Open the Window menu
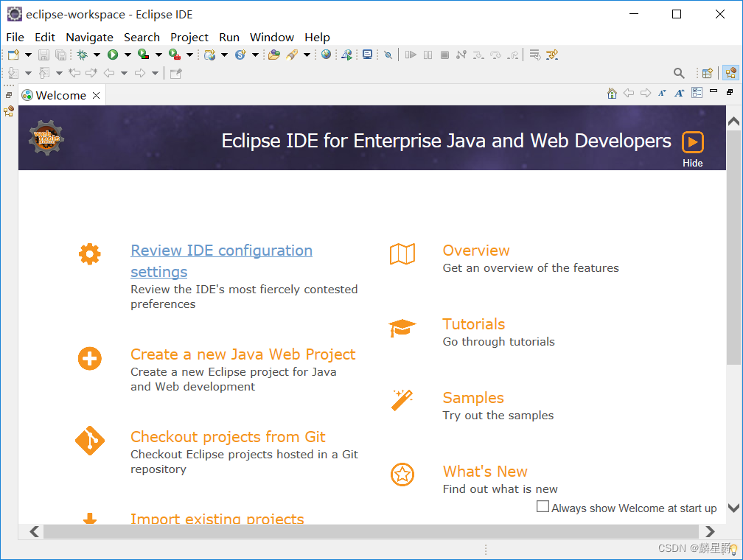The image size is (743, 560). click(x=272, y=38)
